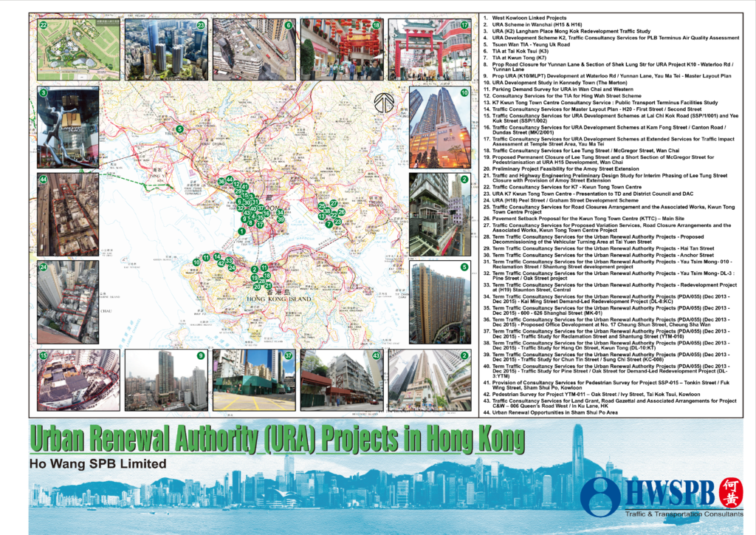Click green map marker 20 in Wan Chai
The height and width of the screenshot is (535, 756).
[x=257, y=287]
